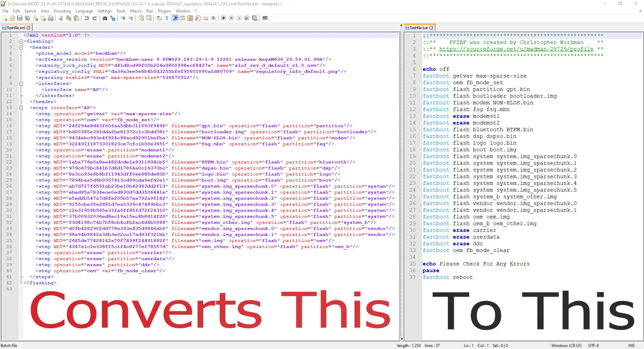Print the document using the printer icon

point(51,18)
